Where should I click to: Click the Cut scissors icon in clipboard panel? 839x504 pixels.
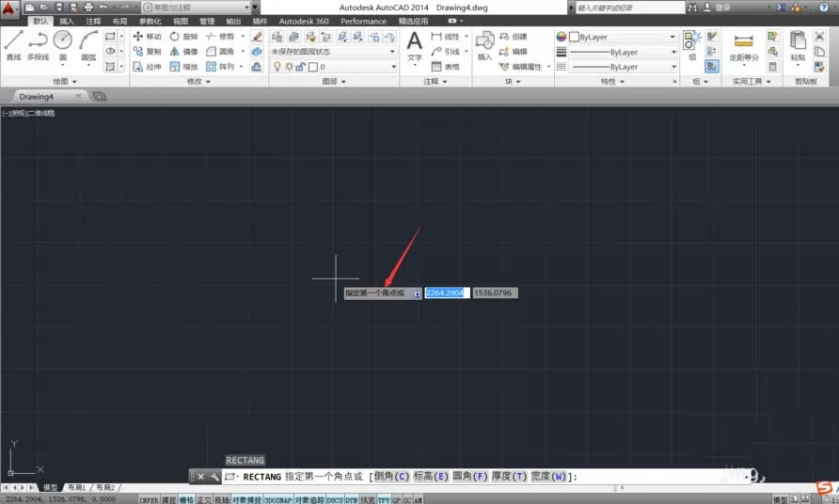(819, 36)
